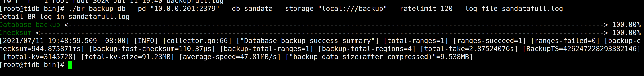
Task: Click 'sandatafull.log' in the command line
Action: pyautogui.click(x=532, y=9)
